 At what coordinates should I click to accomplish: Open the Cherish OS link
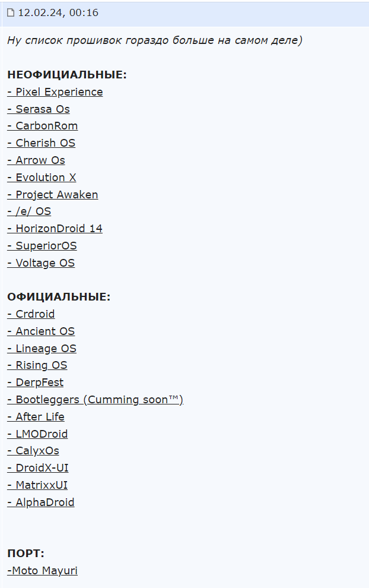click(x=41, y=143)
